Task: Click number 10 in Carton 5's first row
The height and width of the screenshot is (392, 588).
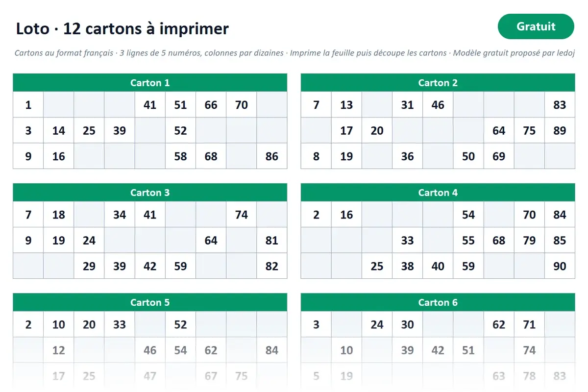Action: [59, 324]
